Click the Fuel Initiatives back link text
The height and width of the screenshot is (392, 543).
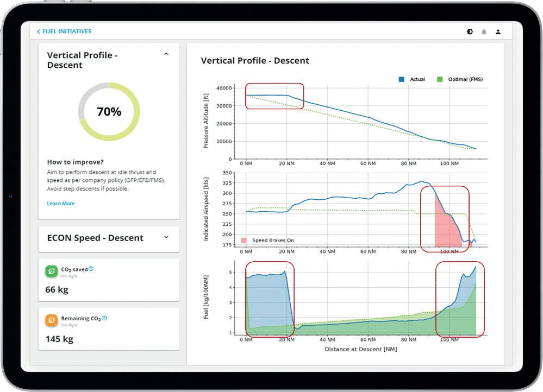coord(67,31)
